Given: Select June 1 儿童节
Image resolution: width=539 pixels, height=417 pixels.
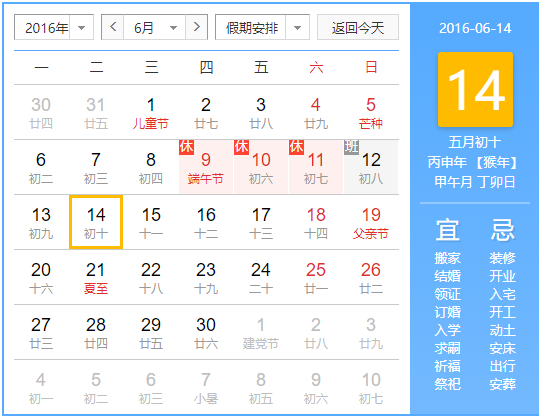Looking at the screenshot, I should point(151,112).
